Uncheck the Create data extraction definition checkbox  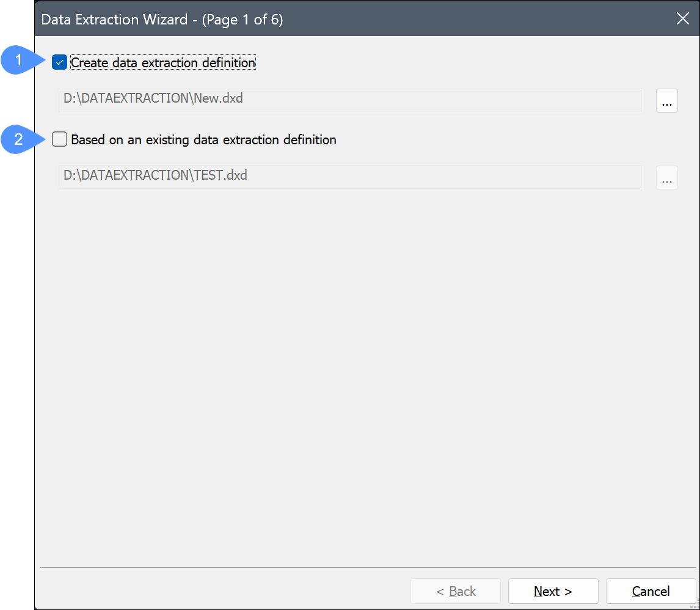tap(59, 62)
